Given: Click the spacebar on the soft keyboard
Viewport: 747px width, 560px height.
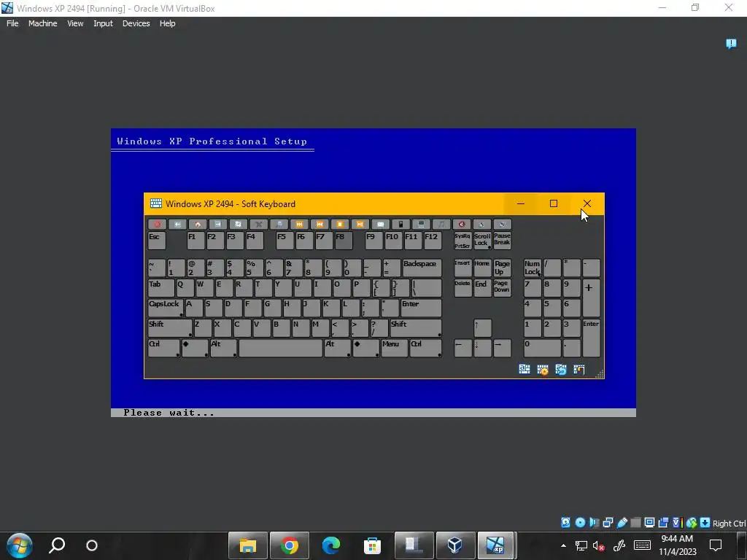Looking at the screenshot, I should [281, 348].
